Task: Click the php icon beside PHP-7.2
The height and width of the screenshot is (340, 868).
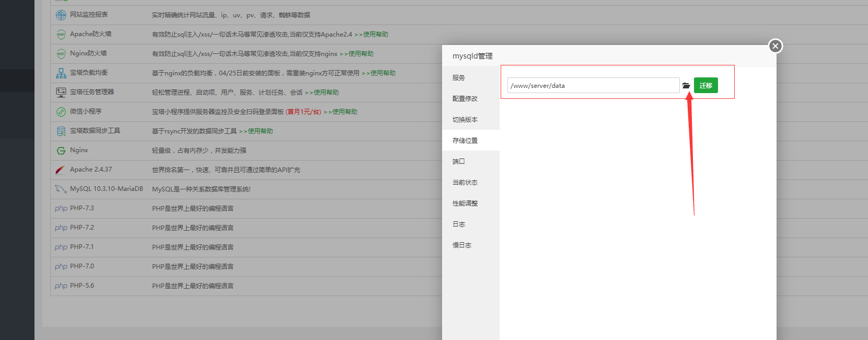Action: [61, 228]
